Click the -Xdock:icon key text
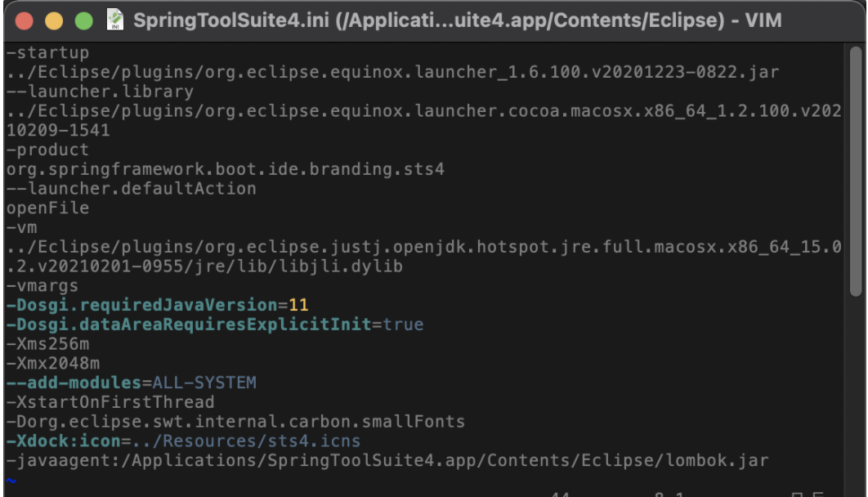This screenshot has height=497, width=868. [x=63, y=441]
